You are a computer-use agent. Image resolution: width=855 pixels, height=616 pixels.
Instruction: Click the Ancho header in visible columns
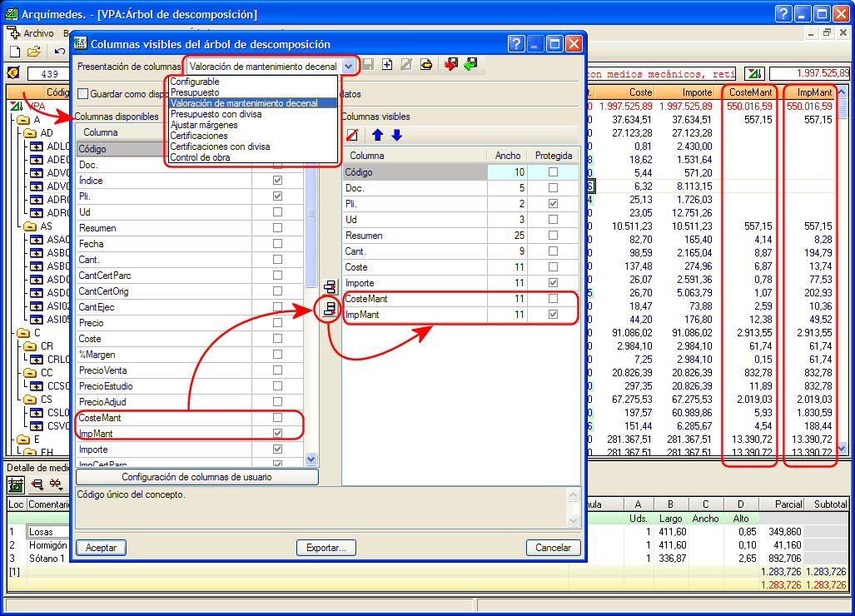[508, 156]
